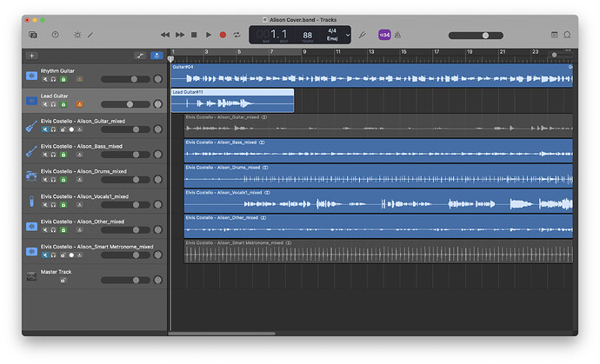Select the Alison_Vocals1_mixed audio region

pos(378,202)
